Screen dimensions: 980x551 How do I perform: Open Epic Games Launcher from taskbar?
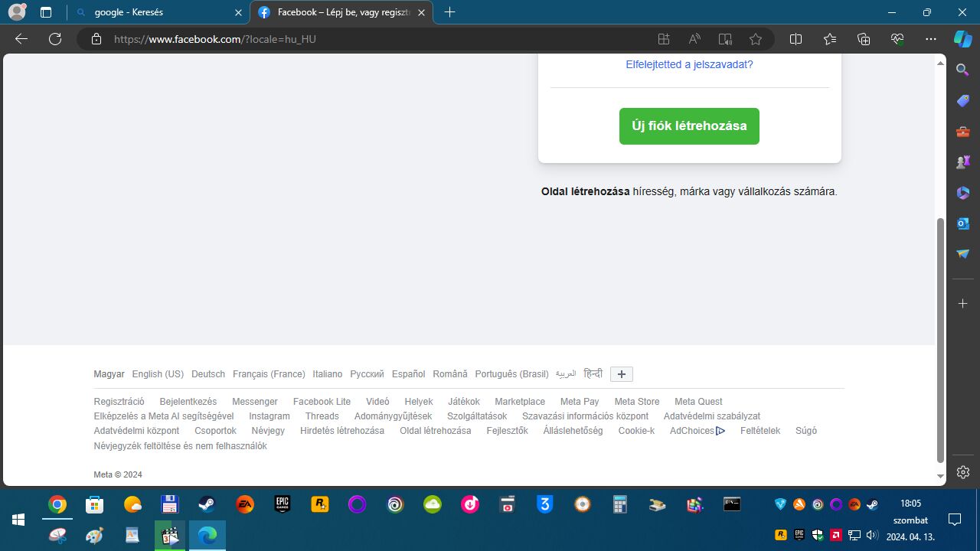coord(282,504)
